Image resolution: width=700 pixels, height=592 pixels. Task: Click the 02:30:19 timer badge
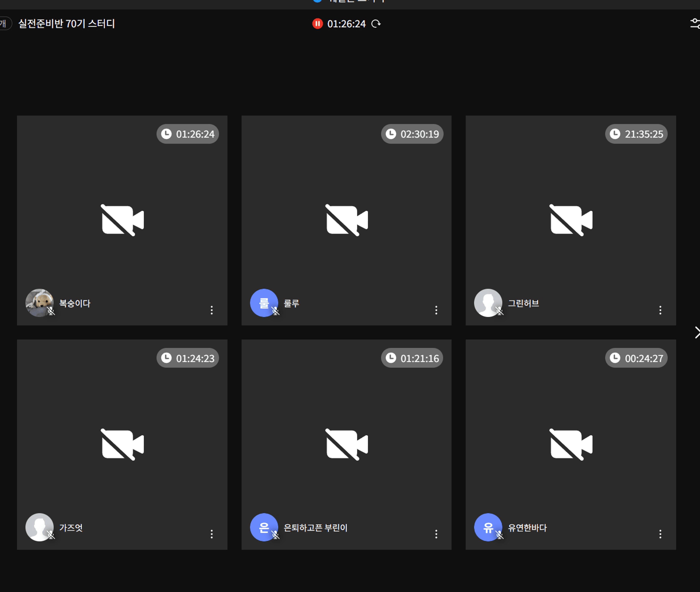point(412,134)
